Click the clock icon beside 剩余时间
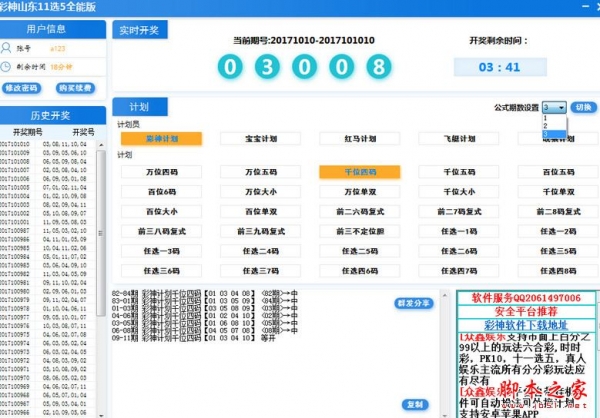Image resolution: width=600 pixels, height=418 pixels. tap(6, 67)
